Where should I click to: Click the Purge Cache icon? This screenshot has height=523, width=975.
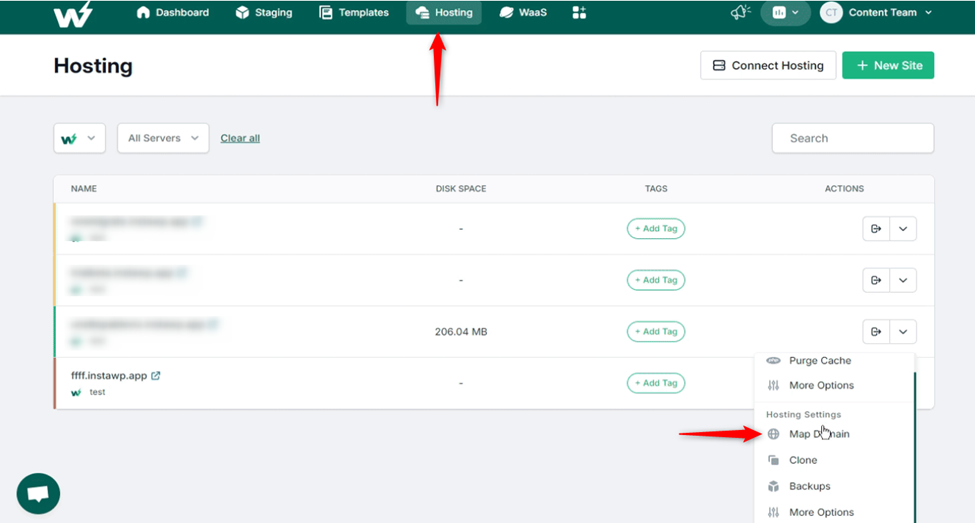tap(773, 361)
